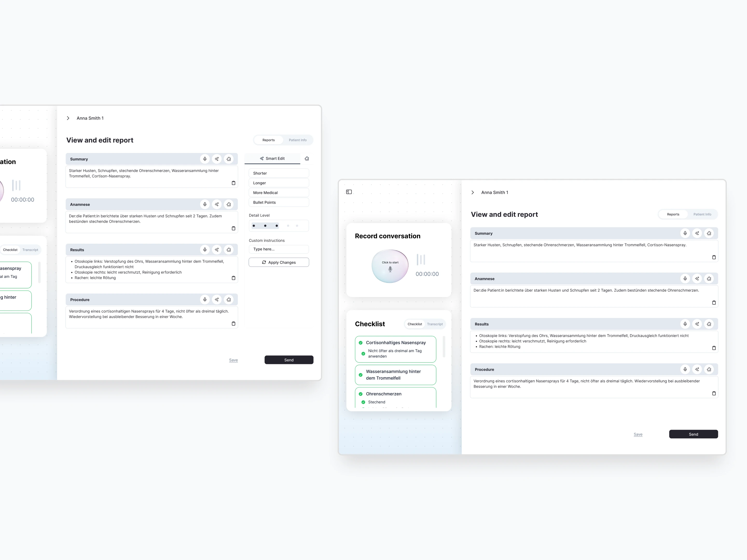Expand the Cortisonhaltiges Nasenspray checklist card
This screenshot has width=747, height=560.
pos(396,343)
